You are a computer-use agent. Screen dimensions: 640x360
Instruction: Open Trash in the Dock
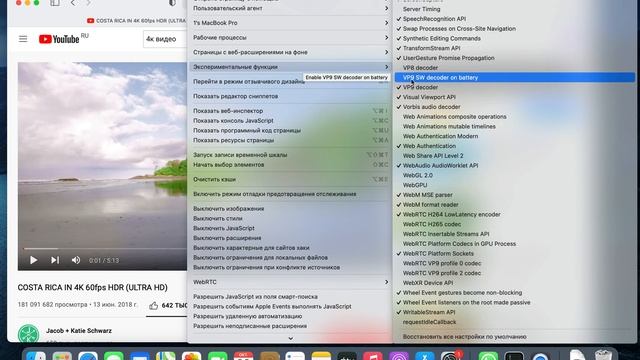tap(604, 354)
